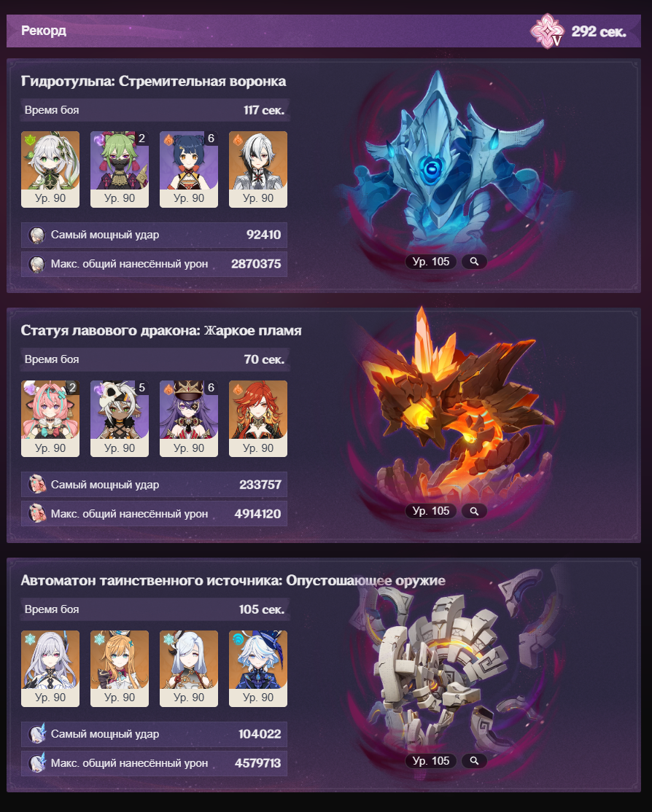
Task: Click the pink flower rank V emblem
Action: [x=547, y=31]
